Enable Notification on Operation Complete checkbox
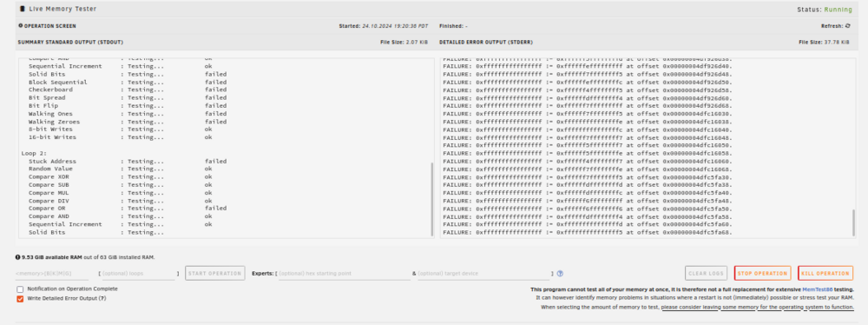The height and width of the screenshot is (325, 868). 20,289
